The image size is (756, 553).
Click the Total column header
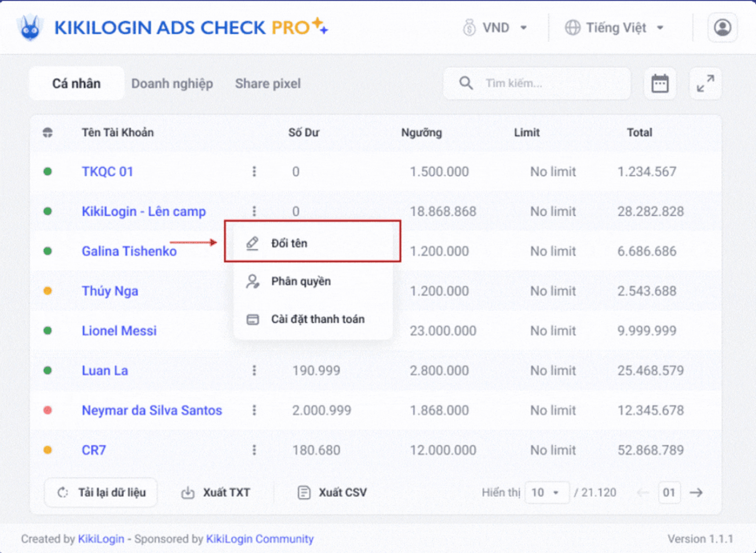(639, 133)
